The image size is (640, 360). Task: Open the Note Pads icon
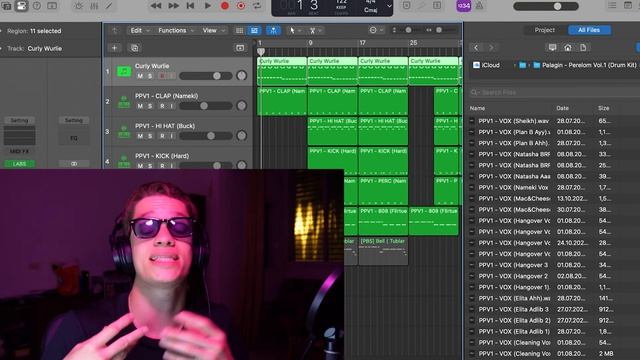tap(628, 5)
